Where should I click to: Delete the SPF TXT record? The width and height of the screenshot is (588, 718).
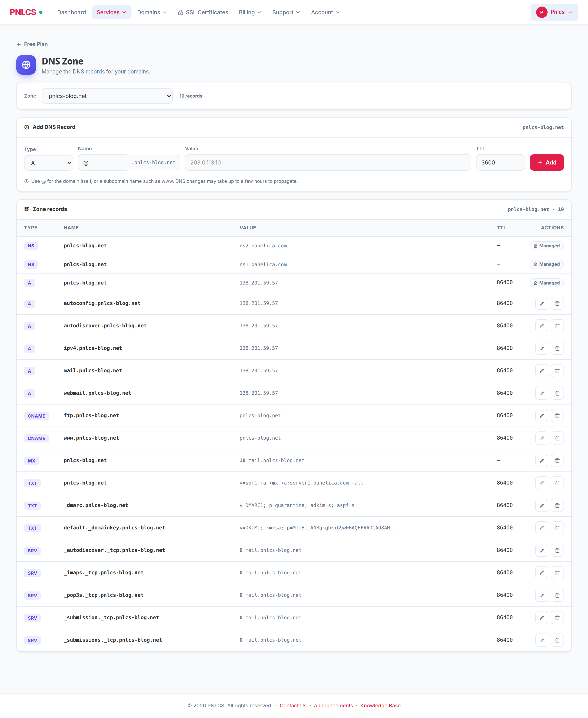(557, 483)
